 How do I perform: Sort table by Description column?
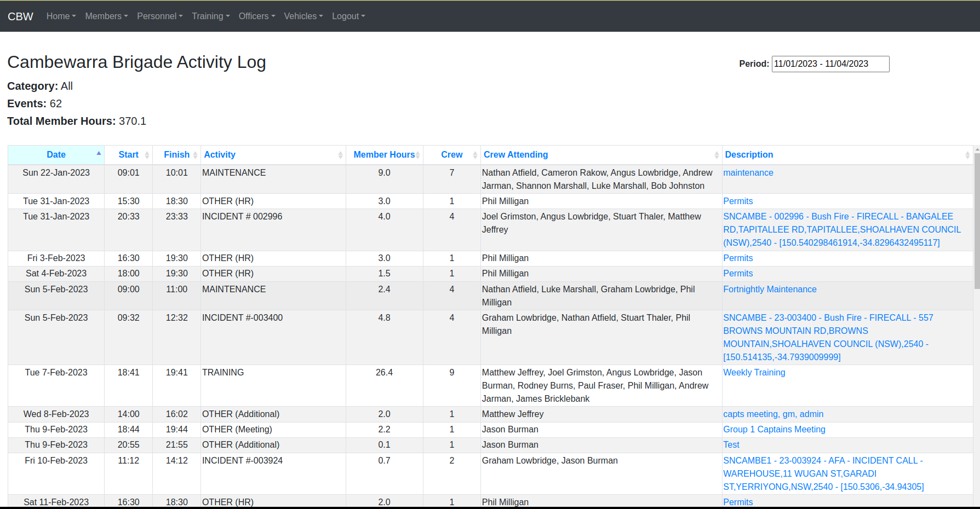[x=847, y=155]
